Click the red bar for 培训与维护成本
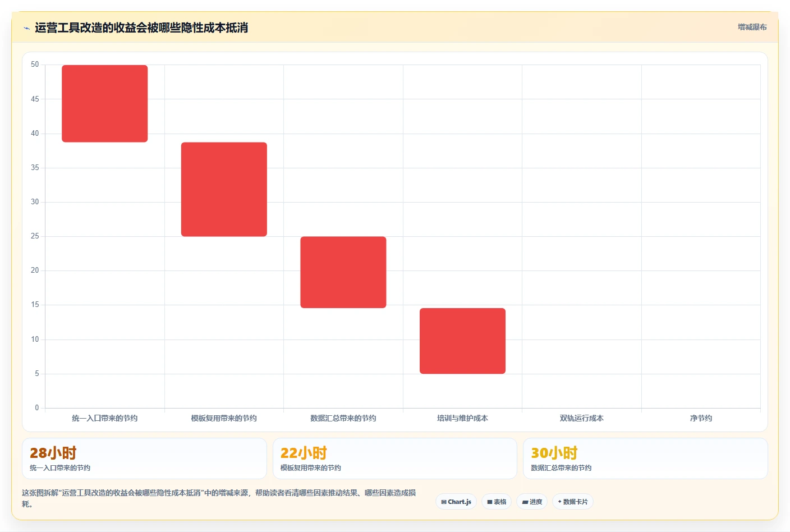This screenshot has width=790, height=532. coord(462,341)
